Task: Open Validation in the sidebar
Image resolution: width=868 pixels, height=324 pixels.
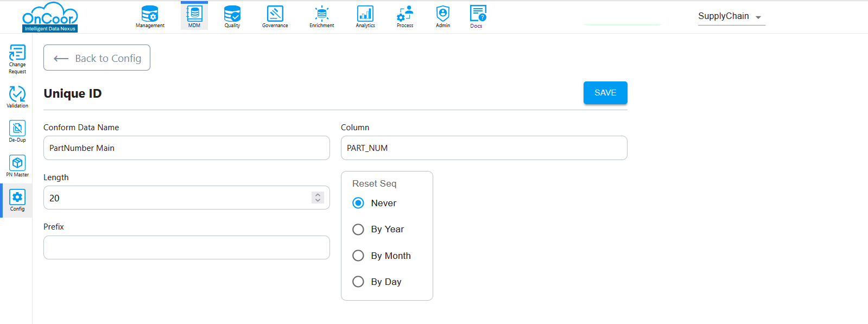Action: pyautogui.click(x=17, y=97)
